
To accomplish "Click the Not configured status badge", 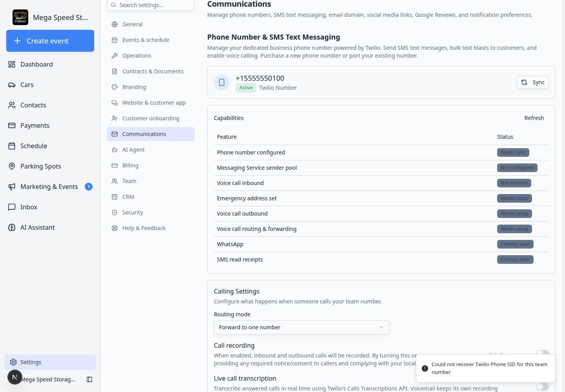I will 517,168.
